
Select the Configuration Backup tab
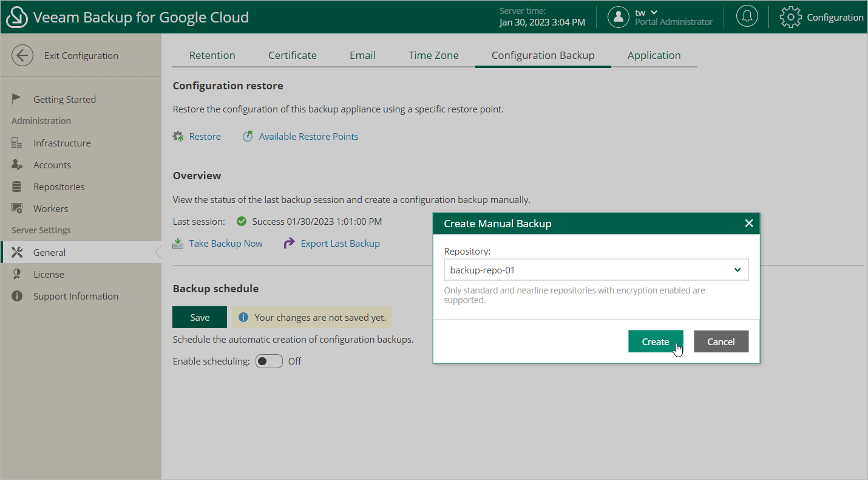tap(543, 55)
